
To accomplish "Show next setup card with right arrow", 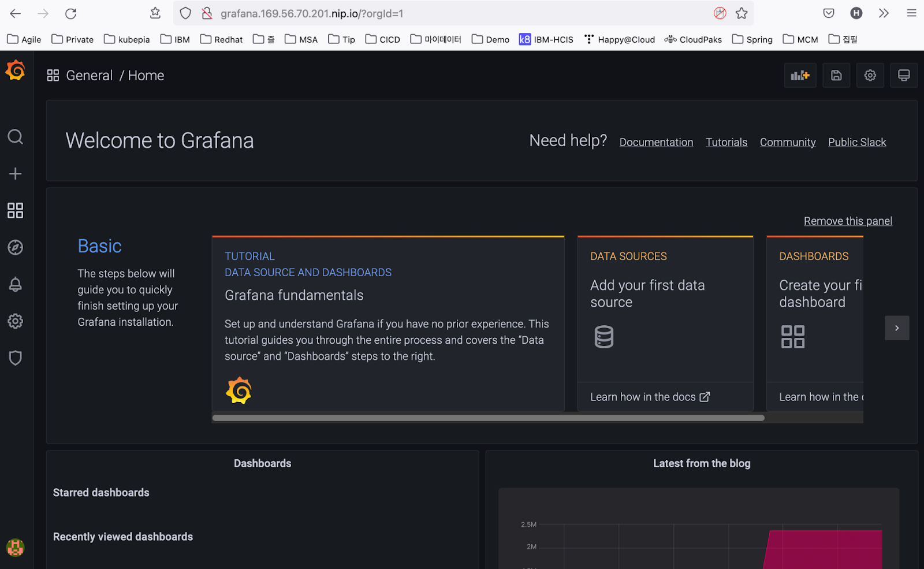I will 897,328.
